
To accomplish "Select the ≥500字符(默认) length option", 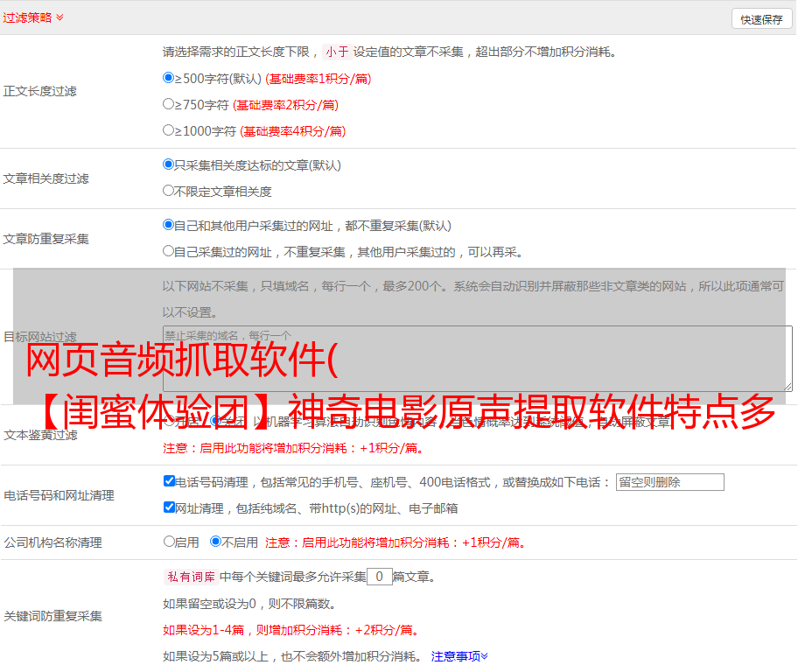I will point(168,78).
